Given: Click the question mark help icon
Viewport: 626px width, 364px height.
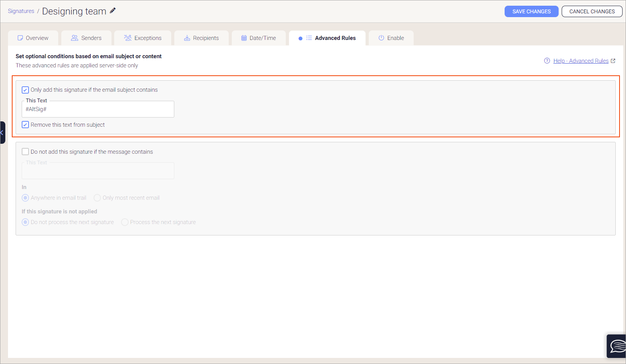Looking at the screenshot, I should tap(547, 60).
